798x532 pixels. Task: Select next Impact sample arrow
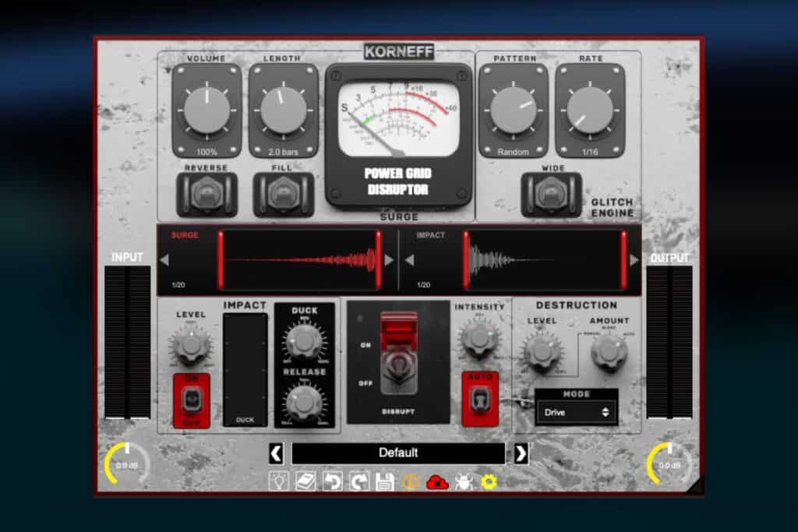click(x=634, y=260)
